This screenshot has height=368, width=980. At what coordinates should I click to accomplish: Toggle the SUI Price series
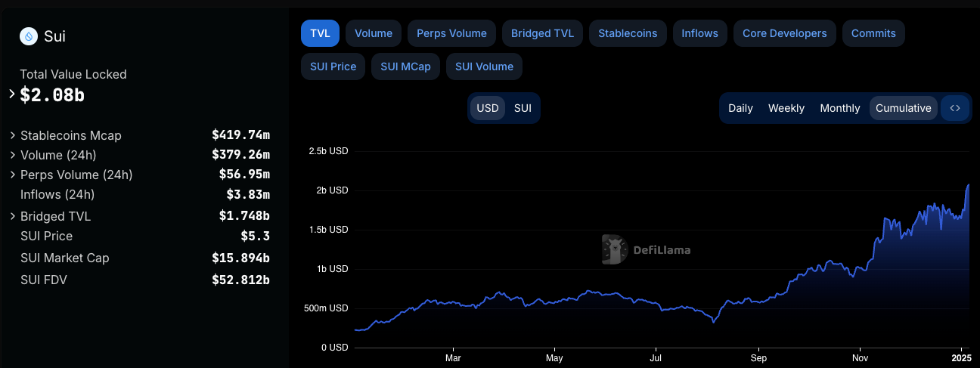click(333, 66)
